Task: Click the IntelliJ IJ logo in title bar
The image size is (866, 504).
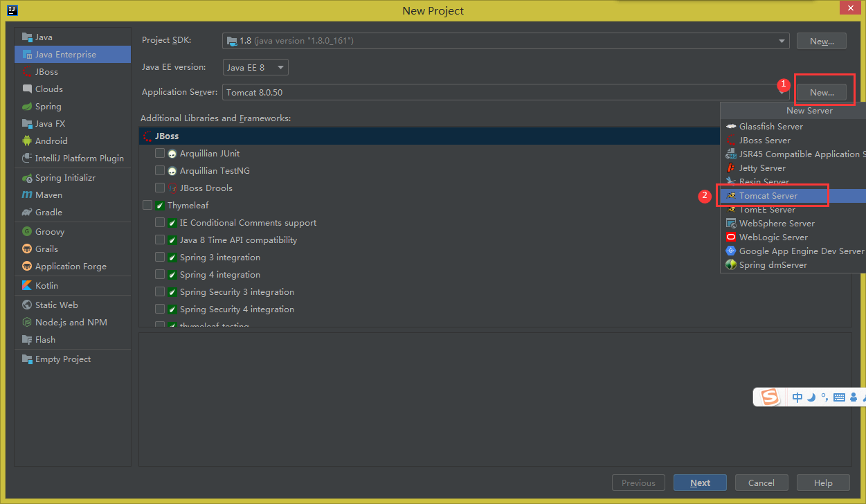Action: (12, 10)
